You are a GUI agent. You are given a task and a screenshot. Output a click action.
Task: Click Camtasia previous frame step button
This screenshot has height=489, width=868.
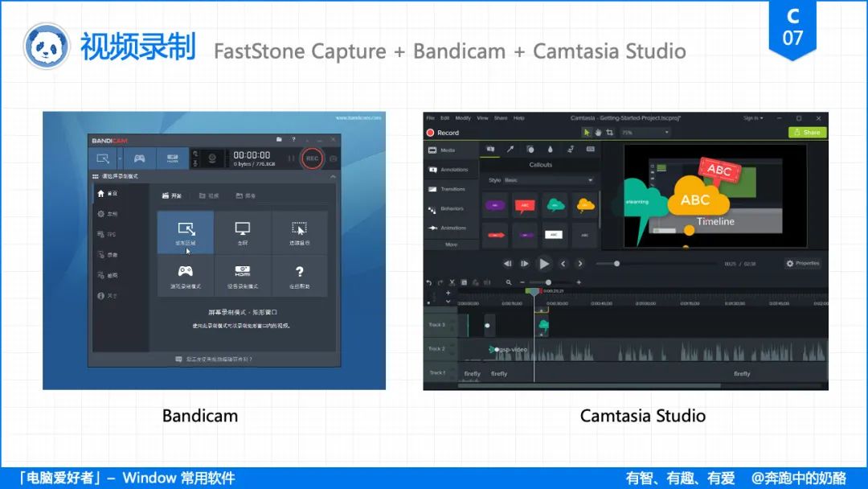[x=507, y=264]
